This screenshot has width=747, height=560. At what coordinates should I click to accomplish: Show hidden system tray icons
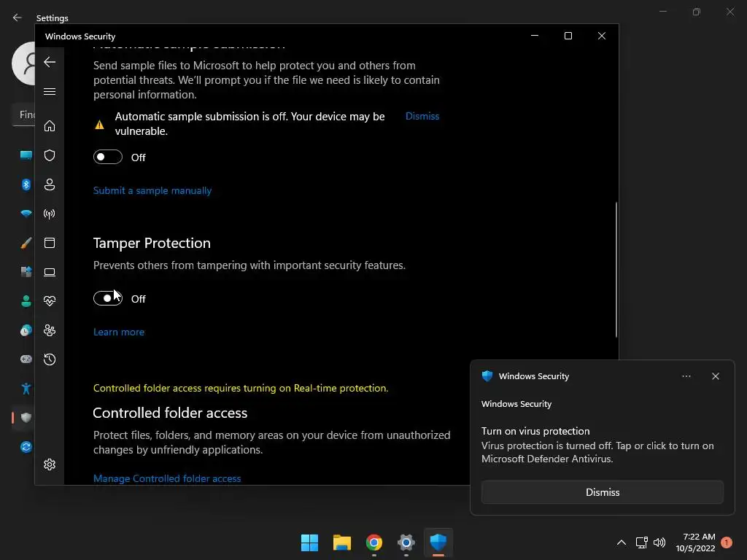point(622,542)
